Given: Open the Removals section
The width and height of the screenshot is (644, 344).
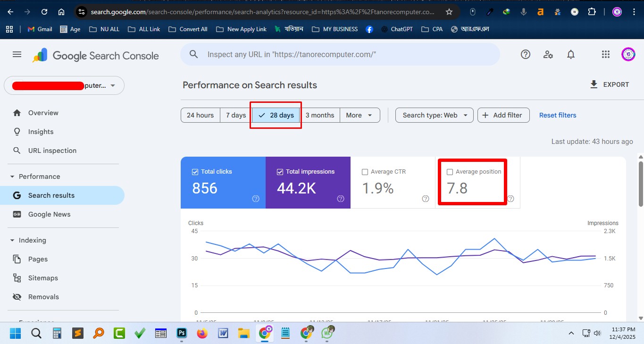Looking at the screenshot, I should click(42, 296).
